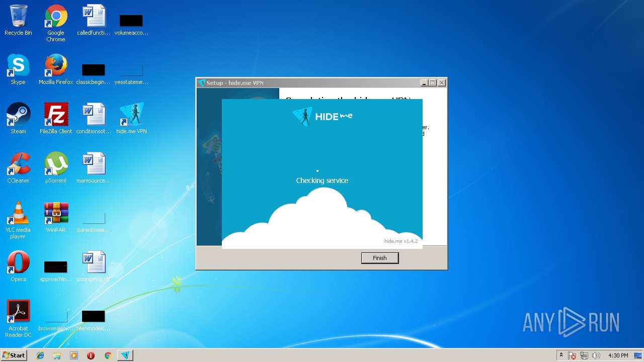644x362 pixels.
Task: Open the hide.me VPN desktop shortcut
Action: (x=131, y=119)
